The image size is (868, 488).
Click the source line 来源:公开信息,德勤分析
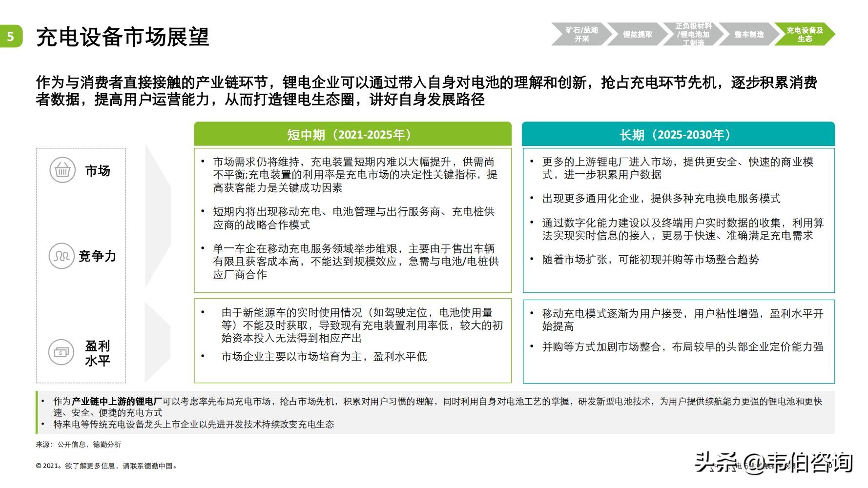click(x=78, y=445)
